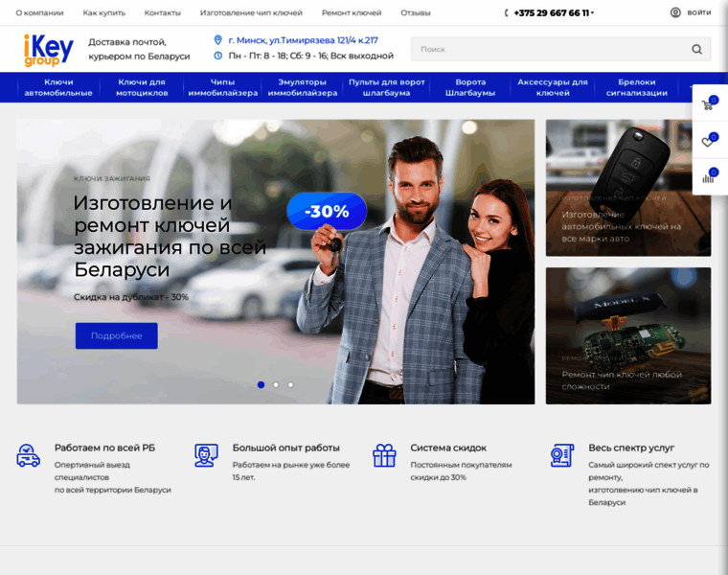Switch to the third banner slide dot
Screen dimensions: 728x575
pyautogui.click(x=290, y=384)
